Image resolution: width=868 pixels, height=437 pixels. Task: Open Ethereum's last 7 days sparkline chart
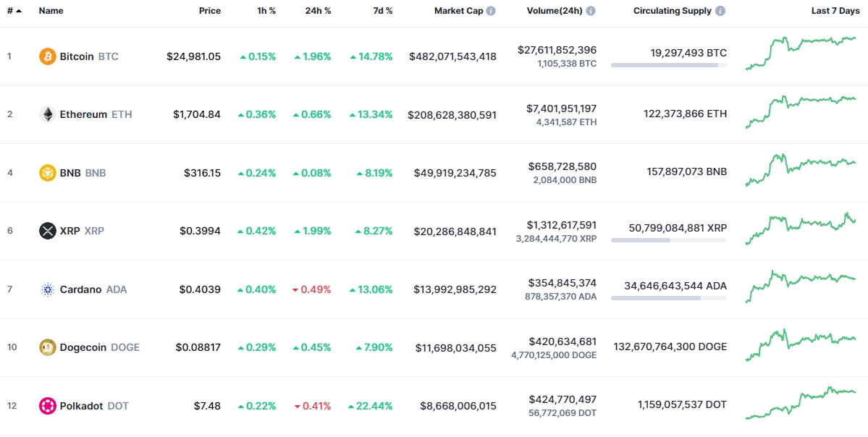801,111
